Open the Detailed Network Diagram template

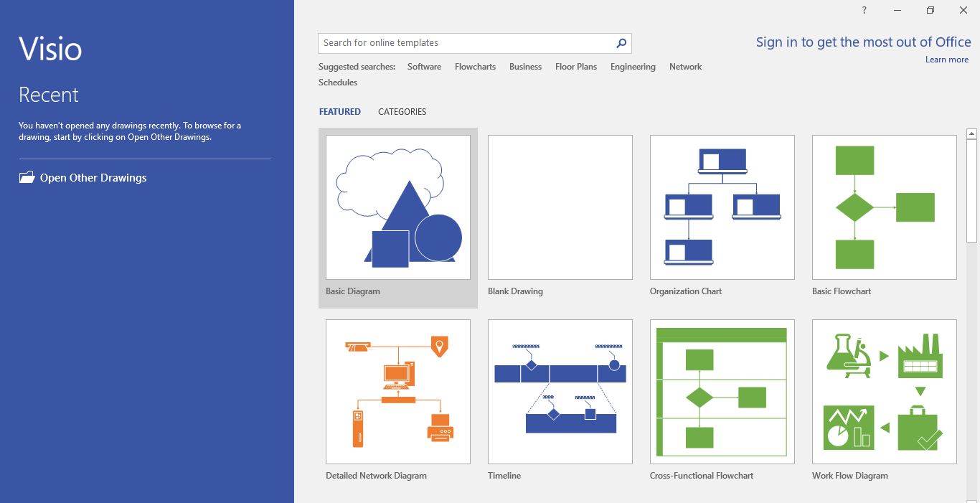pyautogui.click(x=397, y=391)
